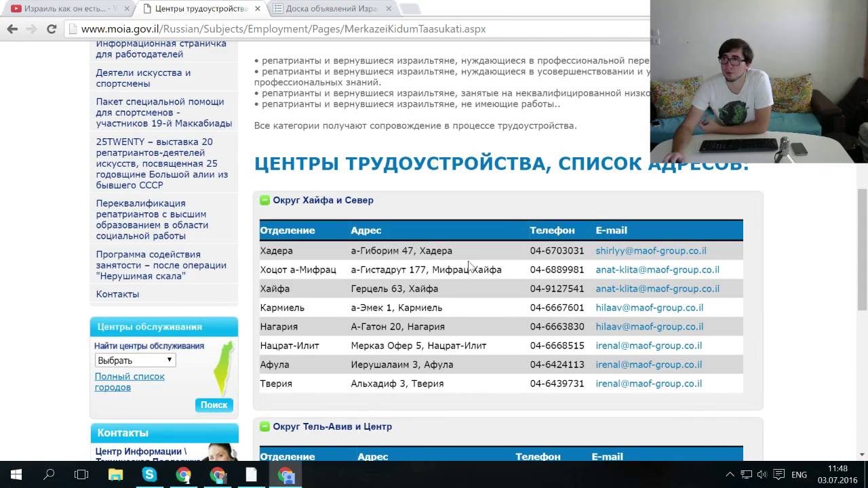Viewport: 868px width, 488px height.
Task: Open the 'Контакты' sidebar menu link
Action: pyautogui.click(x=117, y=294)
